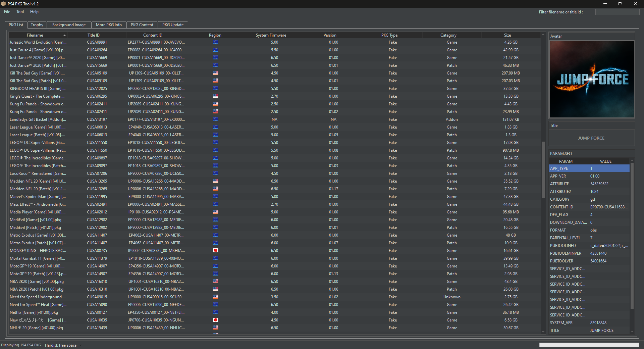Click the EU flag in the Landladys Gift Basket row
This screenshot has height=349, width=644.
(x=216, y=119)
